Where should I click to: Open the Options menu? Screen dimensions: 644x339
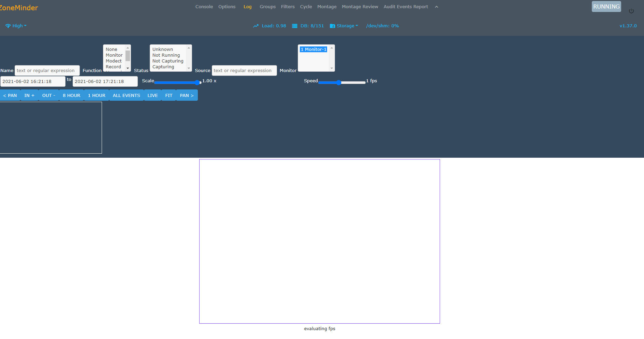(227, 6)
